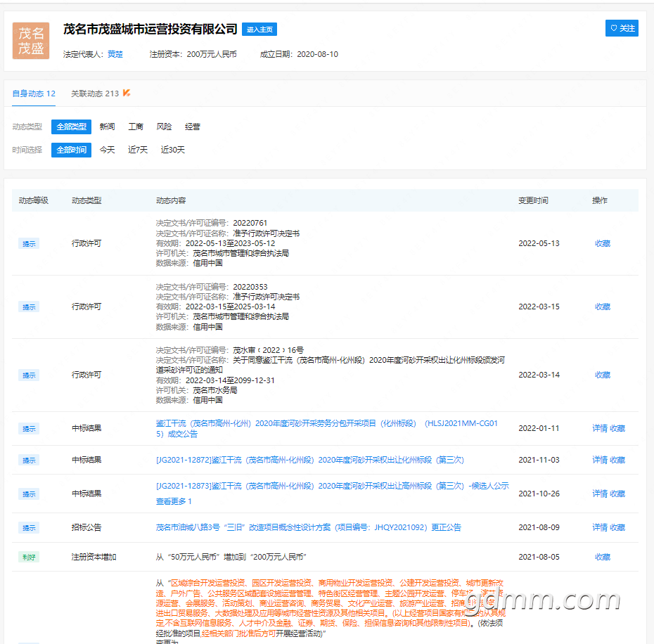This screenshot has height=644, width=654.
Task: Expand 查看更多 1 under 2021-10-26 entry
Action: [174, 501]
